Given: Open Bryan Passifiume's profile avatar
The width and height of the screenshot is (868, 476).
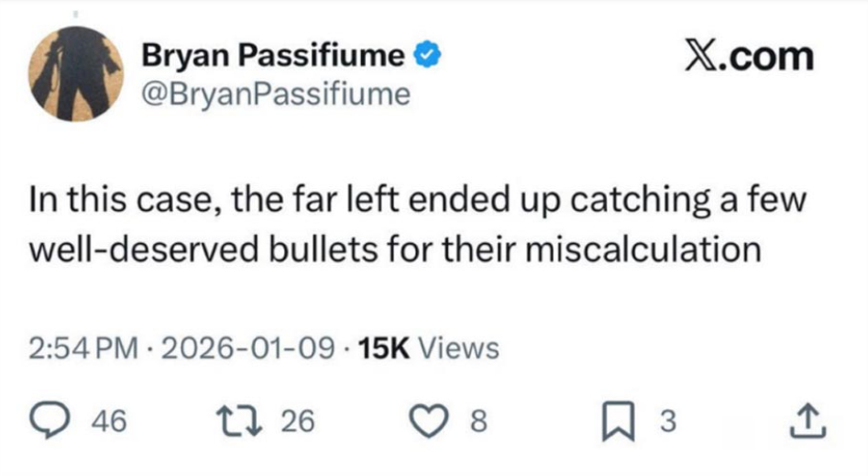Looking at the screenshot, I should (76, 75).
